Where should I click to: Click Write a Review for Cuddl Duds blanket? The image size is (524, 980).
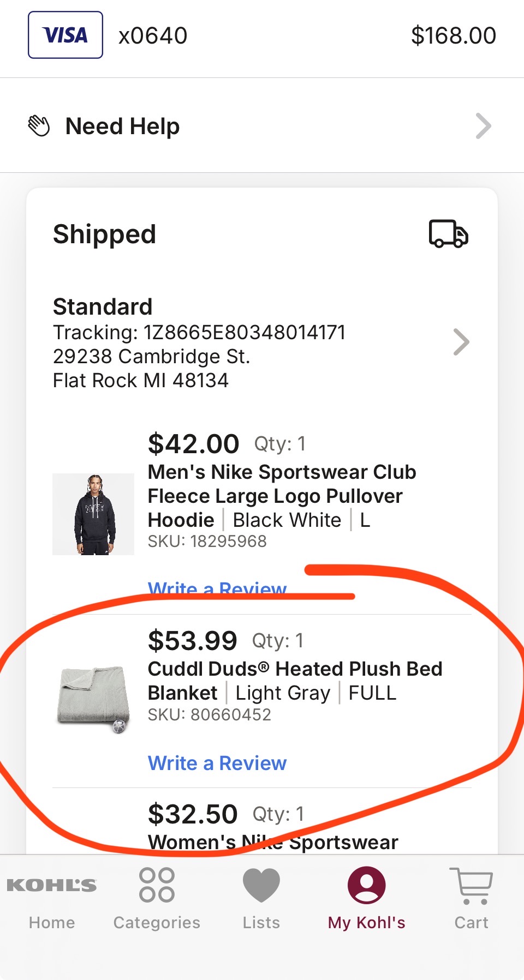tap(217, 763)
